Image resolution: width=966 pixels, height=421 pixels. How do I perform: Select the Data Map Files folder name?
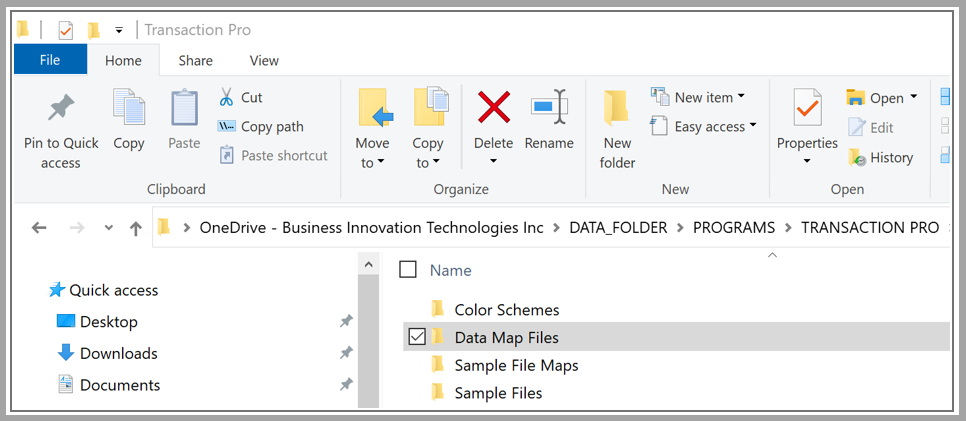click(506, 338)
